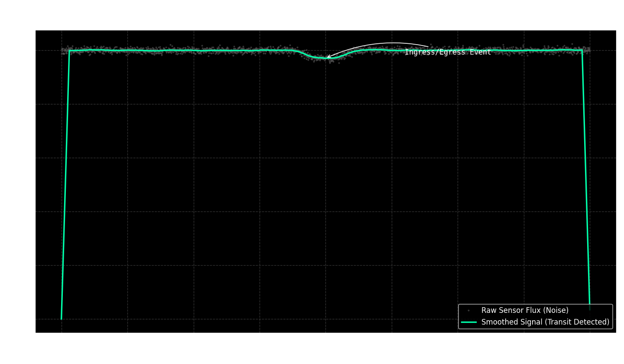Click 'Raw Sensor Flux (Noise)' legend label
Viewport: 624px width, 364px height.
[525, 311]
